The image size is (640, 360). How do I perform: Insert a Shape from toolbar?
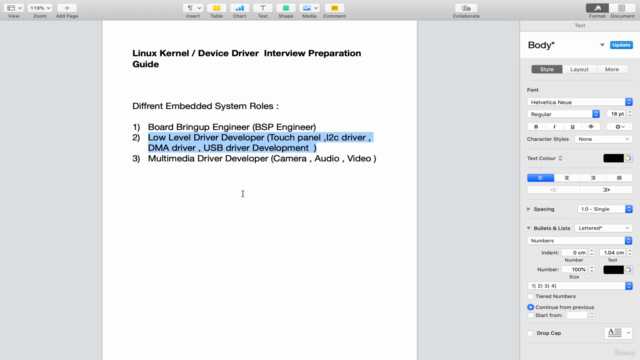(x=286, y=8)
